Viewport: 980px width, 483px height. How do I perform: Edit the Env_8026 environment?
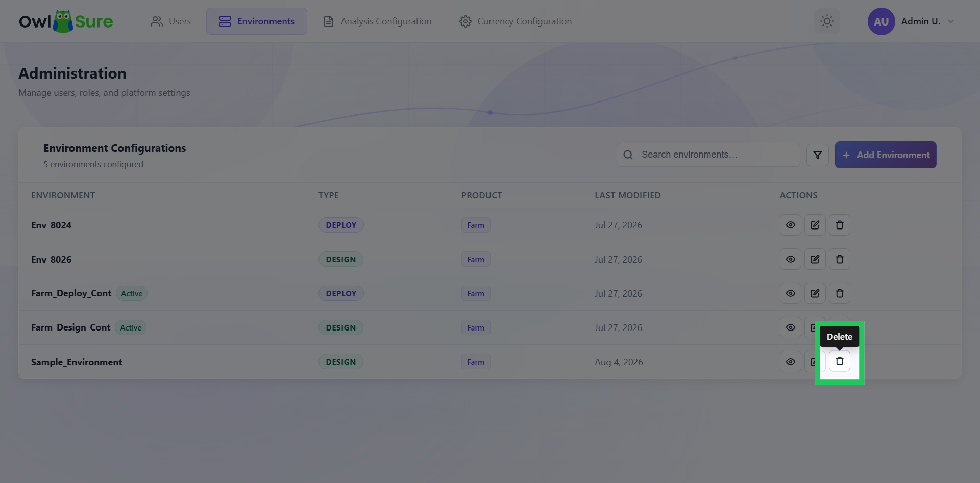tap(815, 259)
